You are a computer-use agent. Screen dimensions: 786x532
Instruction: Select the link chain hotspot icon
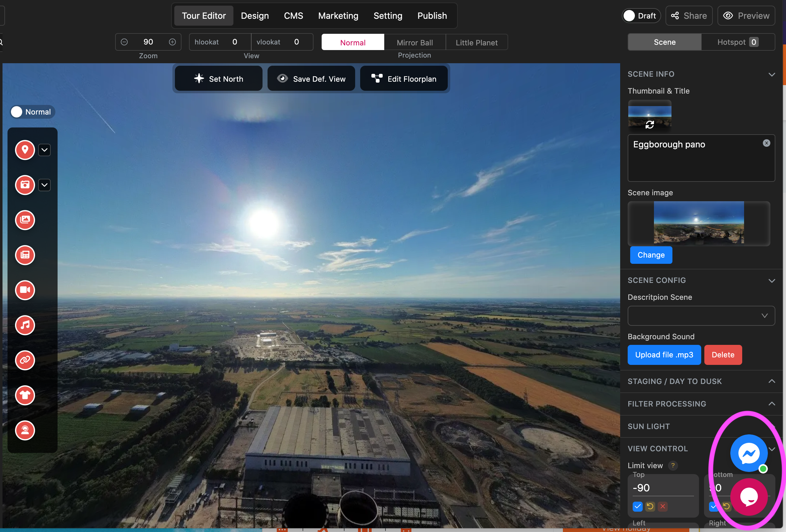[x=25, y=360]
